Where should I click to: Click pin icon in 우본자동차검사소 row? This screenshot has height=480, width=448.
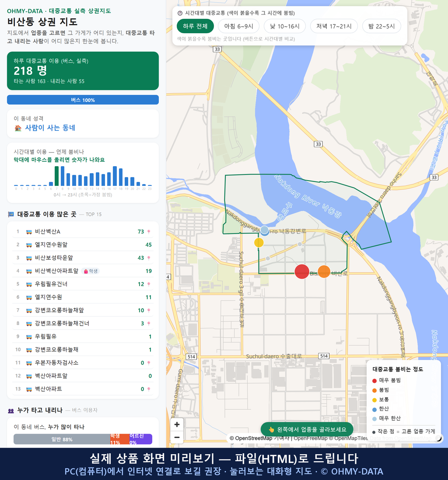pos(149,363)
